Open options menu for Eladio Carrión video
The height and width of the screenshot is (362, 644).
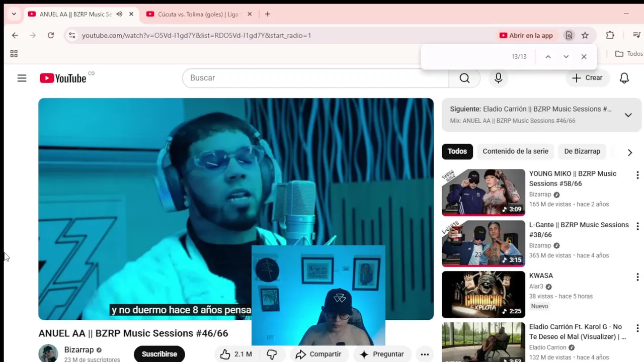[x=637, y=328]
